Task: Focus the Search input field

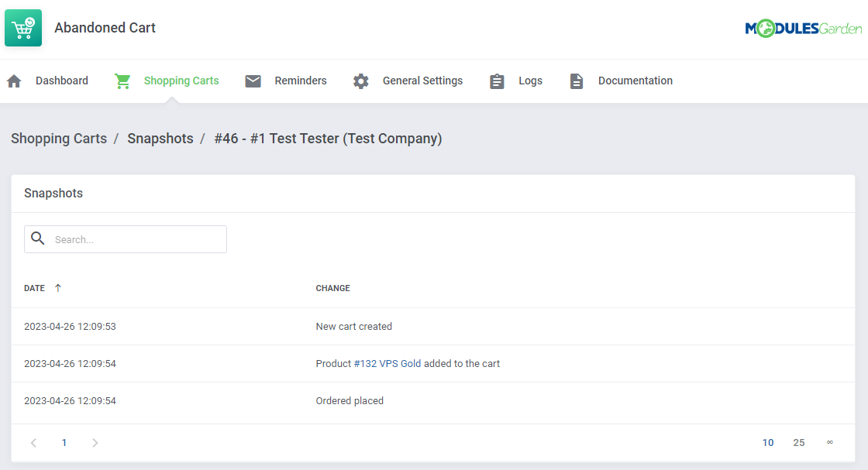Action: (x=126, y=239)
